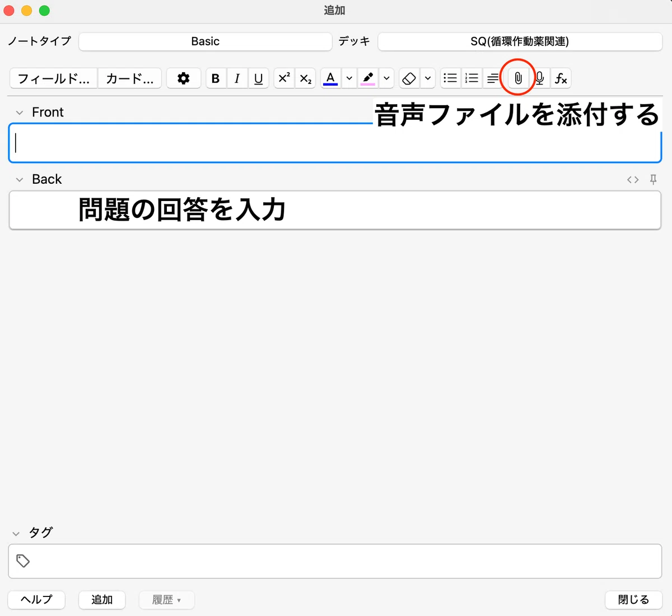Screen dimensions: 672x616
Task: Click the デッキ label
Action: [x=354, y=41]
